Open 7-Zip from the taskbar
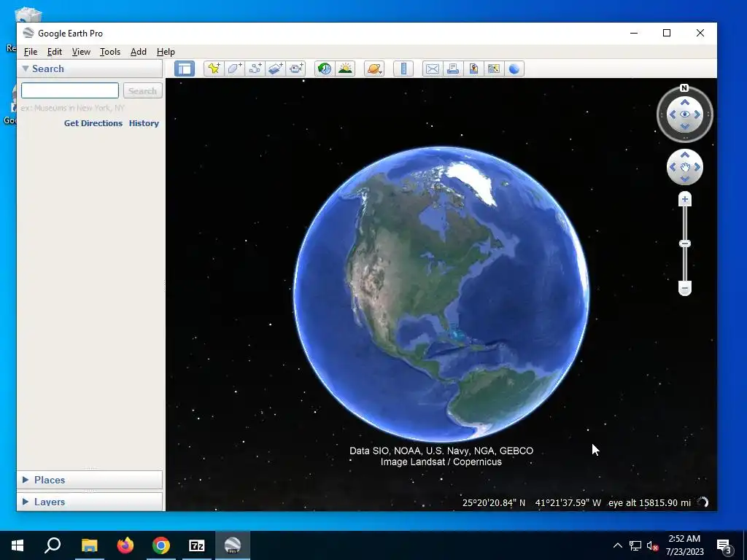Screen dimensions: 747x560 coord(197,545)
